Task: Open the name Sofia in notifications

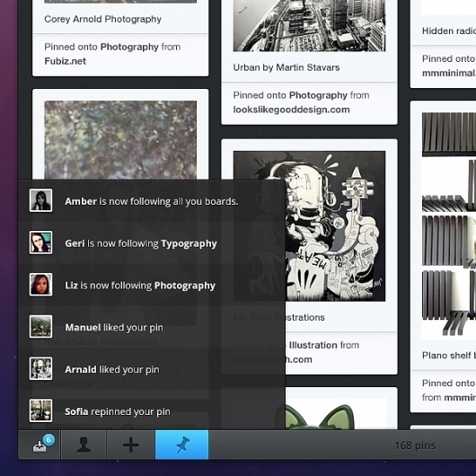Action: (76, 411)
